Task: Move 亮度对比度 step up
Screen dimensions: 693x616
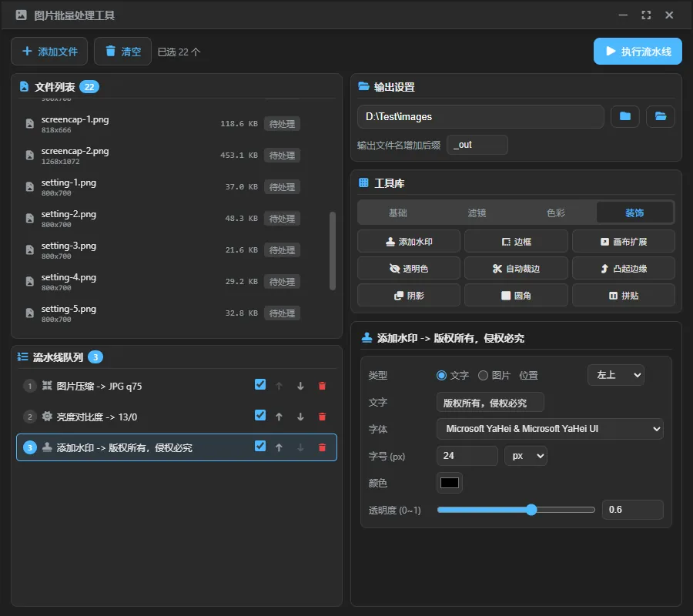Action: coord(279,417)
